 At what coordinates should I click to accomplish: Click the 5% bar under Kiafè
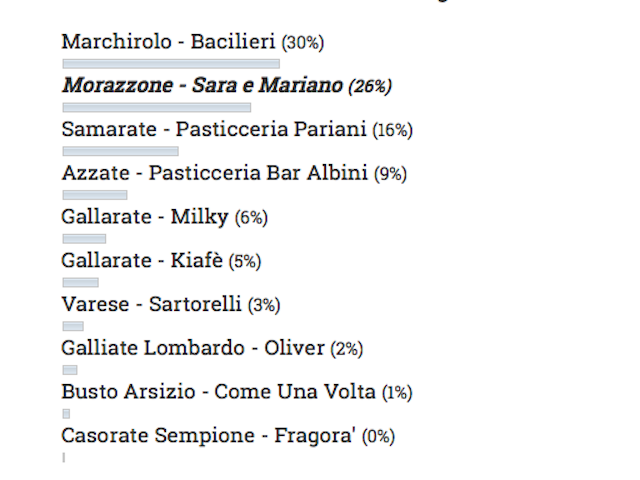pos(80,282)
